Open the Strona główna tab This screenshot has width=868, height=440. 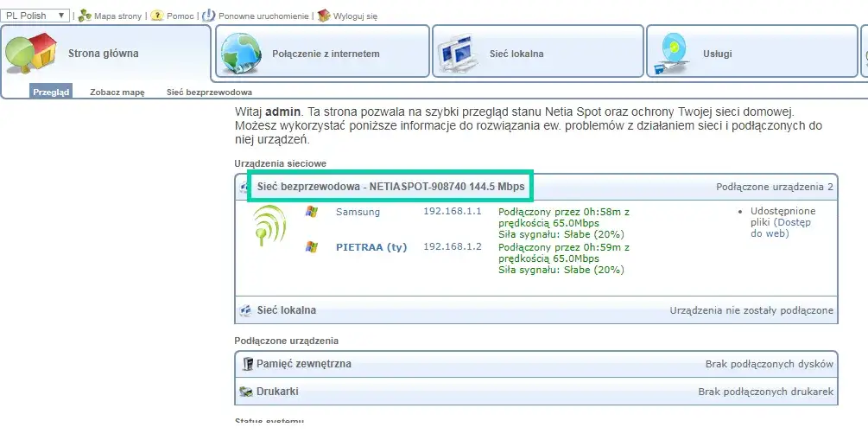105,54
